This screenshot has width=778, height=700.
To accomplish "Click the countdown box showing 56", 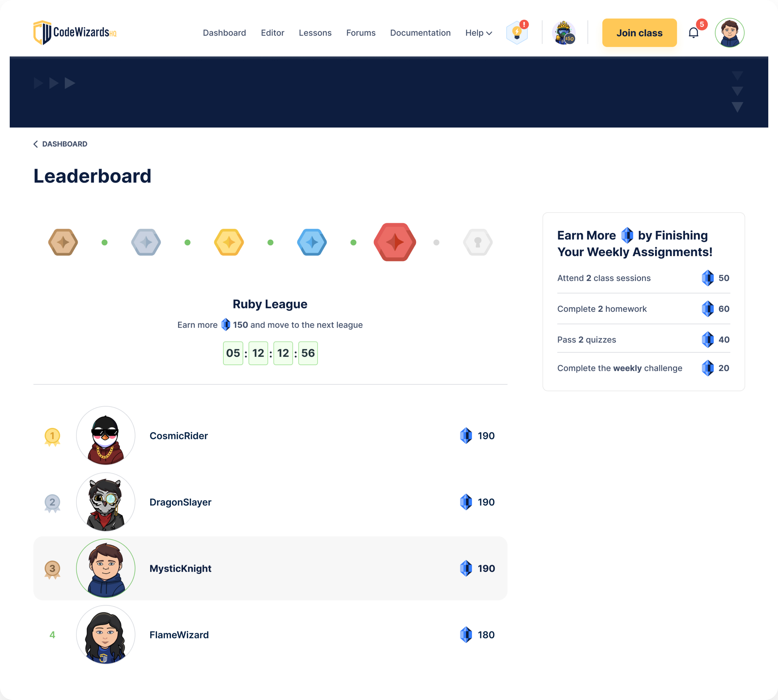I will click(308, 353).
